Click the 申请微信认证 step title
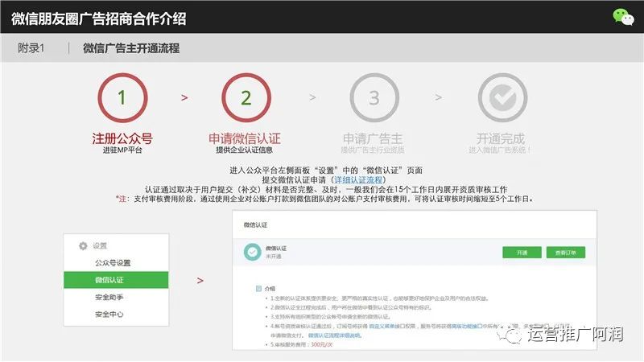This screenshot has height=362, width=644. 245,138
